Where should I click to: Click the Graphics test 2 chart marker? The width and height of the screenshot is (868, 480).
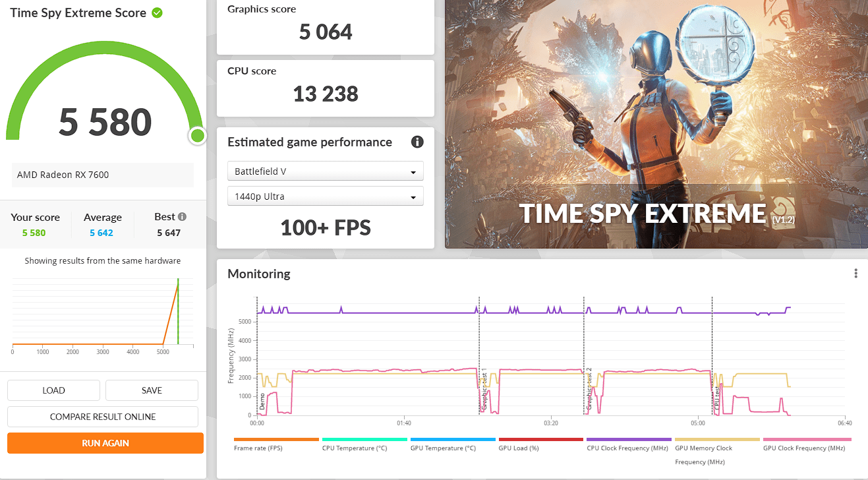pyautogui.click(x=589, y=390)
